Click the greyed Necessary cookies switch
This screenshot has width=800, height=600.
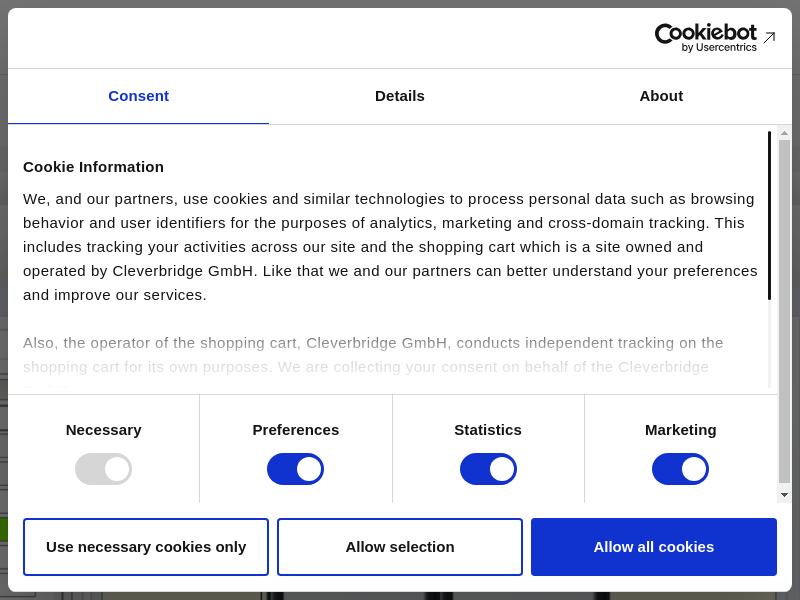point(103,469)
